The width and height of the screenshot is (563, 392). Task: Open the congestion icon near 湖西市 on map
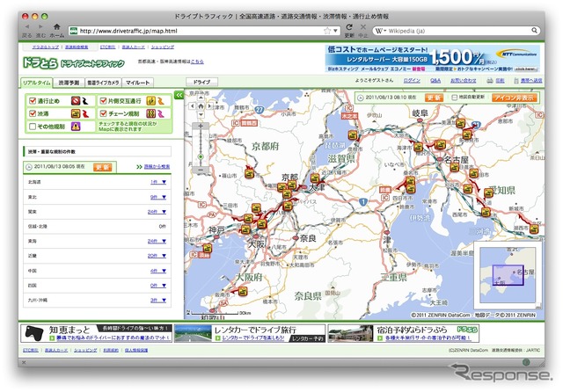click(x=534, y=229)
